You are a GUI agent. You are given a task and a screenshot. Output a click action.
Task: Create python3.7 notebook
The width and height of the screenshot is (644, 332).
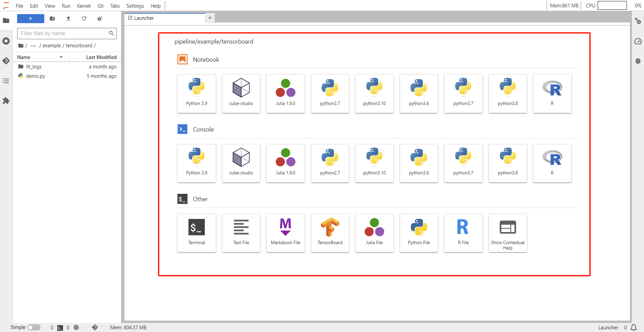(463, 94)
